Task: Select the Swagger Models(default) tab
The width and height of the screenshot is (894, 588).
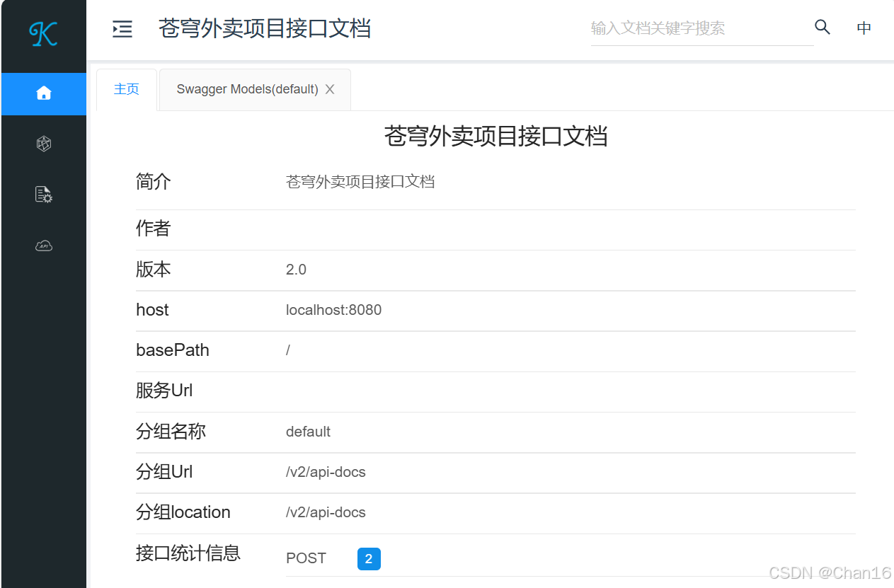Action: [x=246, y=89]
